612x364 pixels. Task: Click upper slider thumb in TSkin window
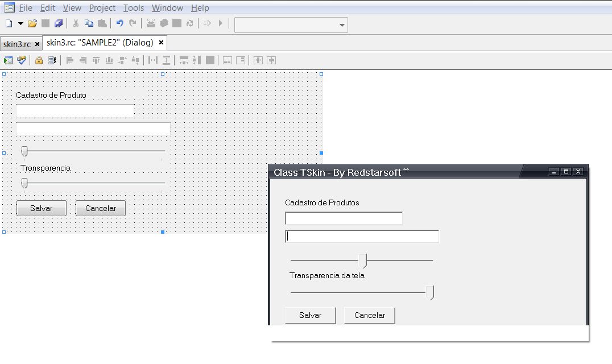pyautogui.click(x=363, y=260)
